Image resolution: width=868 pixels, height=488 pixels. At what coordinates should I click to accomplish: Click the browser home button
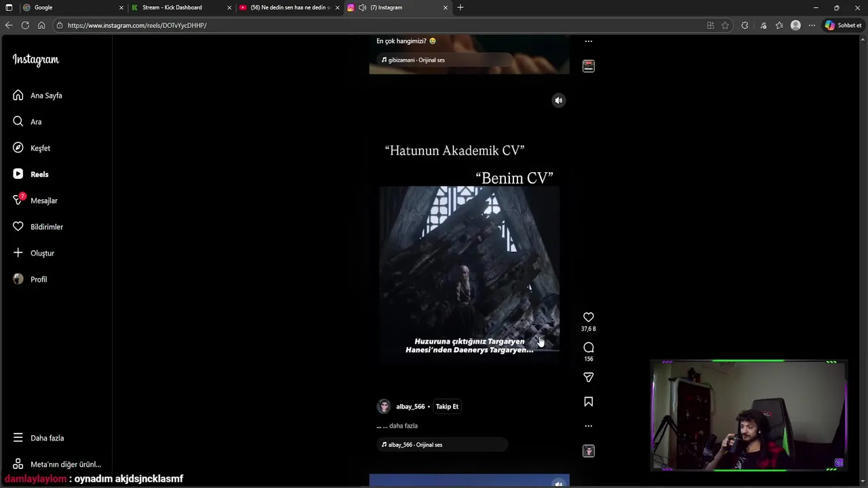tap(41, 25)
